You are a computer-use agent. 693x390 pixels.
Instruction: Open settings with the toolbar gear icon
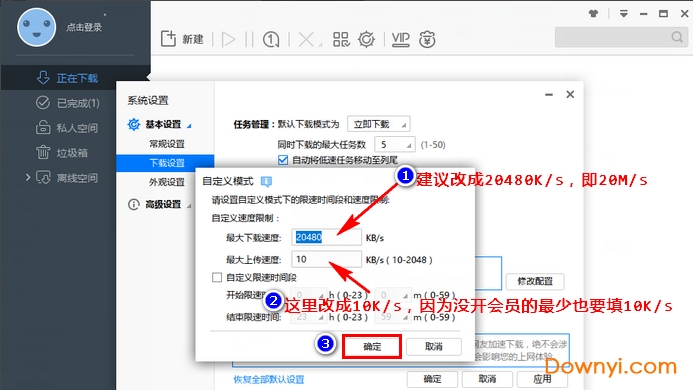point(366,39)
